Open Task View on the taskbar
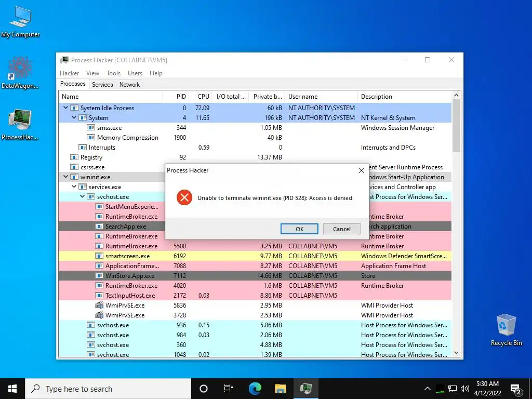 point(229,389)
